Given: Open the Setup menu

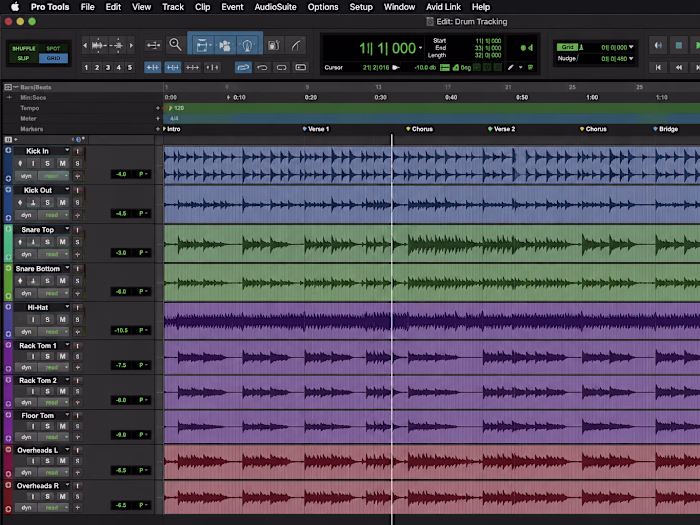Looking at the screenshot, I should [361, 7].
